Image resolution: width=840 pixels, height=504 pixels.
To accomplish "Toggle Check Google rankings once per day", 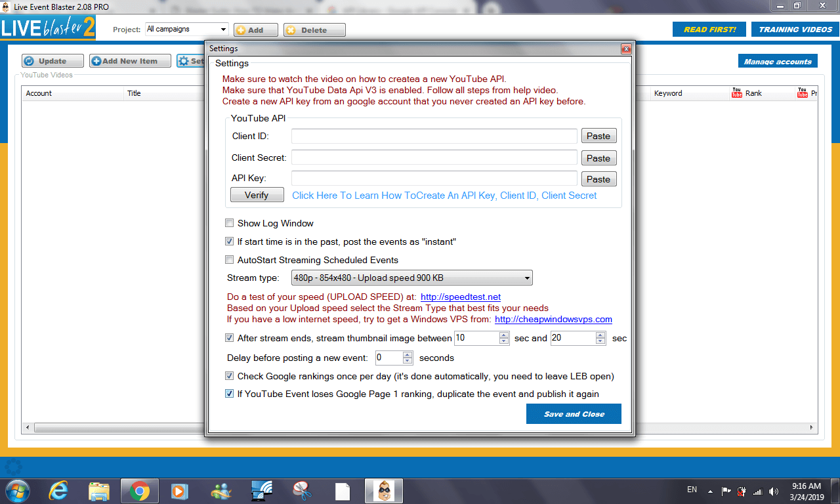I will 230,376.
